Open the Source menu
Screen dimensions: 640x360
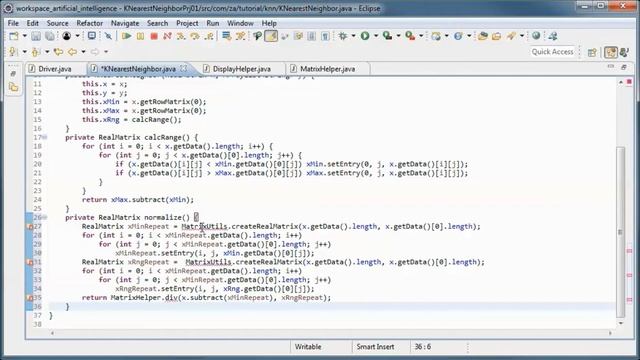58,23
